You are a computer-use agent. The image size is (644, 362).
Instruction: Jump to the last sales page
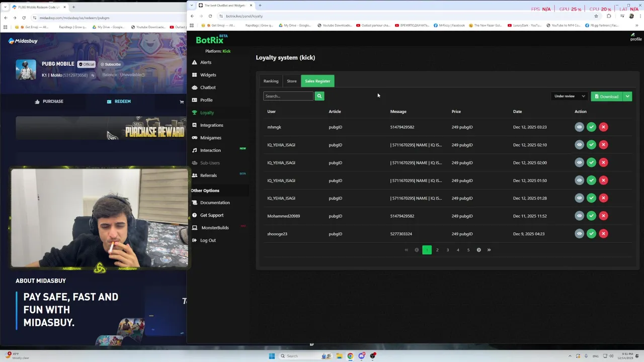489,250
